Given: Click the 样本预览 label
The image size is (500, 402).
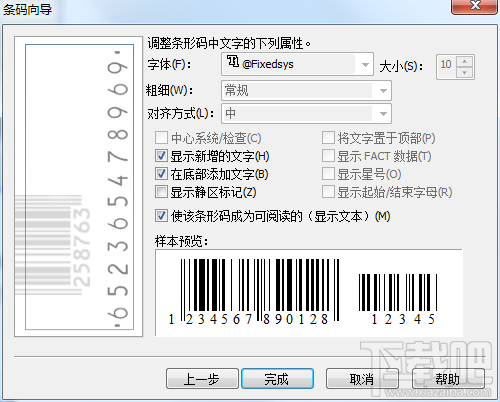Looking at the screenshot, I should click(x=181, y=241).
